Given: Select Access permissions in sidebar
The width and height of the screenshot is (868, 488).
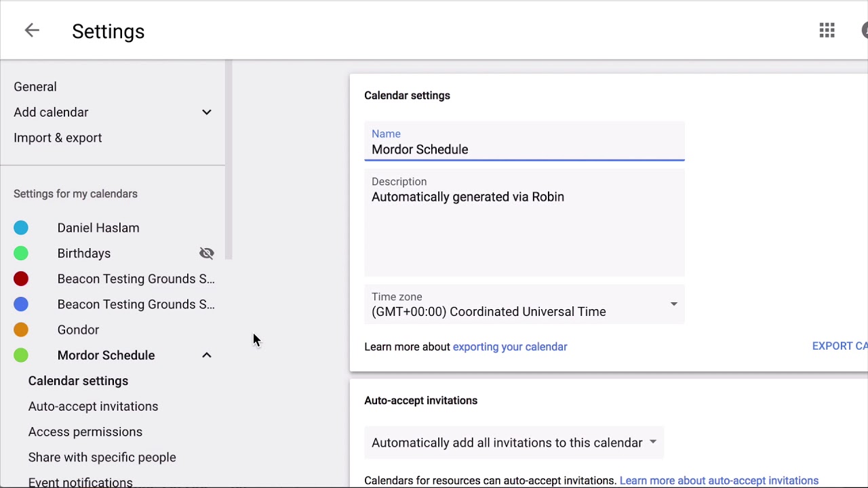Looking at the screenshot, I should 85,432.
